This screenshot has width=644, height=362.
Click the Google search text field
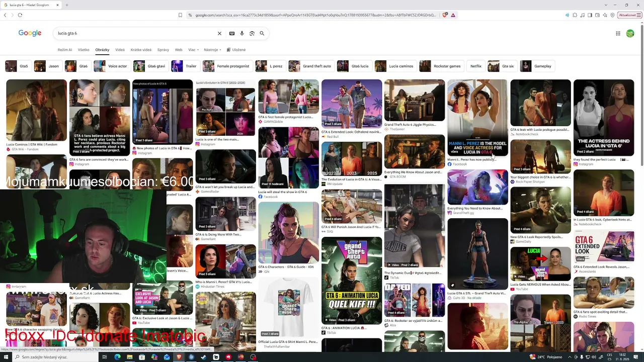(x=136, y=33)
